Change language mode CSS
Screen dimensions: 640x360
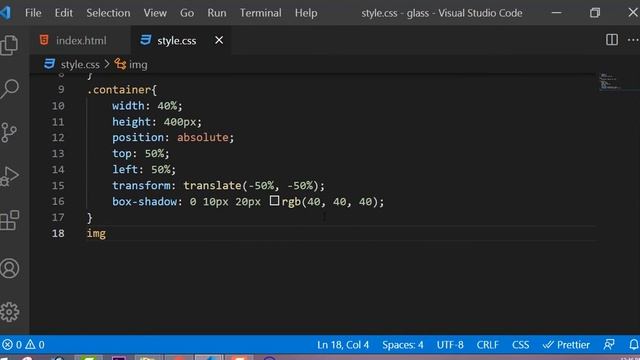pos(520,345)
